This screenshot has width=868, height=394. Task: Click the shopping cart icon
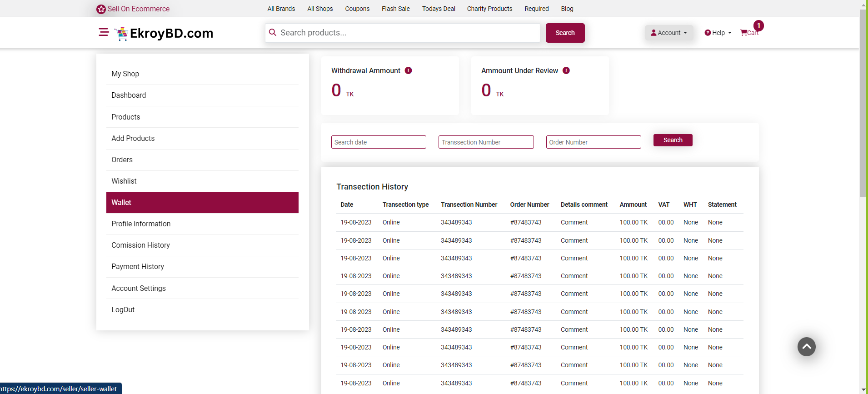coord(744,33)
